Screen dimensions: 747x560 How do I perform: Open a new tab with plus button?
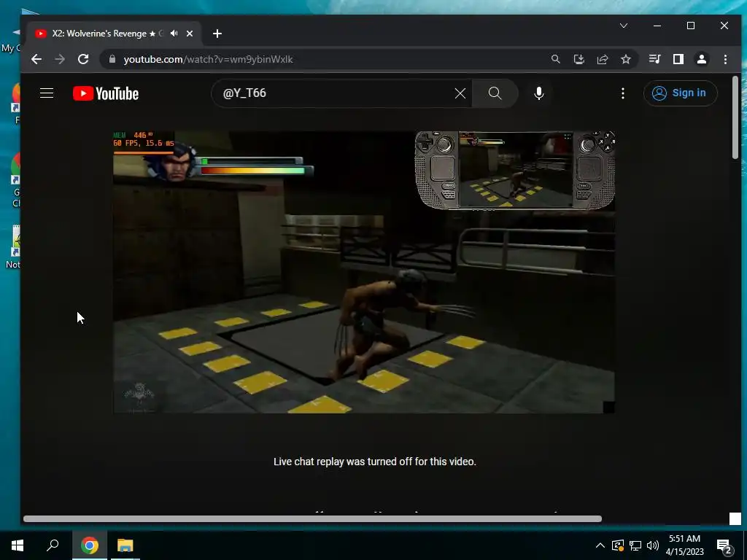(x=217, y=34)
